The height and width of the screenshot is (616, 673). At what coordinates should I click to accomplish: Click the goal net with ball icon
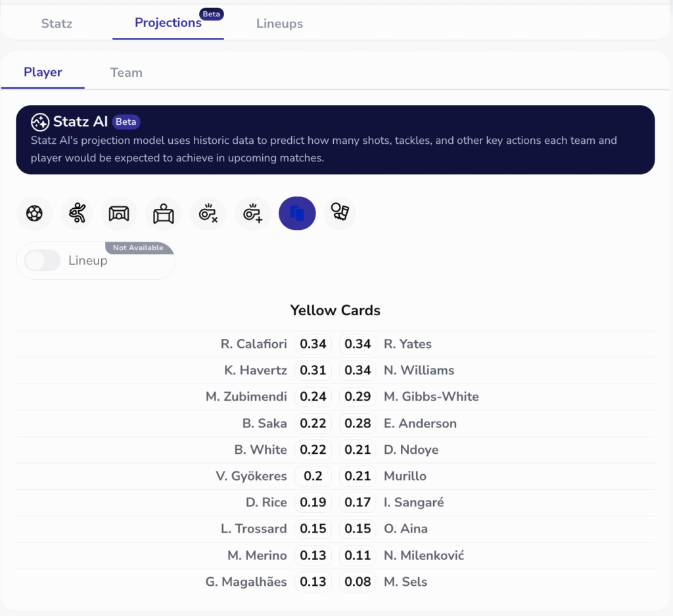pyautogui.click(x=119, y=214)
